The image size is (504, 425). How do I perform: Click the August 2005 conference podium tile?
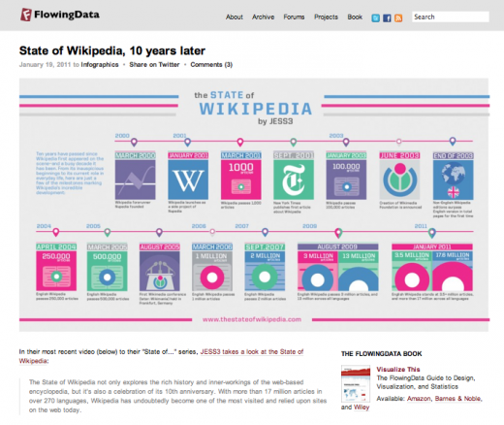(160, 271)
